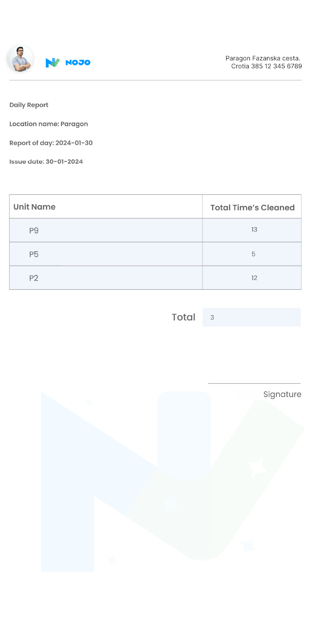Click on the signature line
Viewport: 311px width, 644px height.
click(254, 383)
